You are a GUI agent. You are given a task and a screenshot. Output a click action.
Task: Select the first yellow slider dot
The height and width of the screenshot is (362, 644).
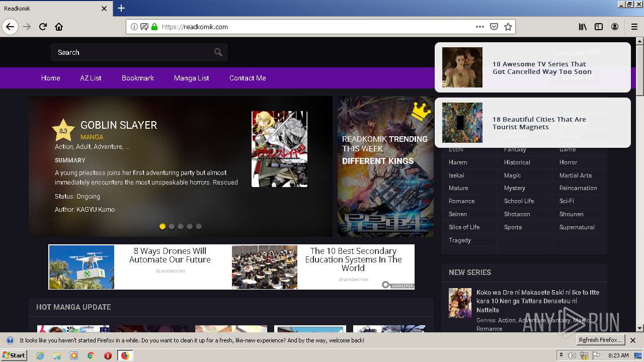163,226
